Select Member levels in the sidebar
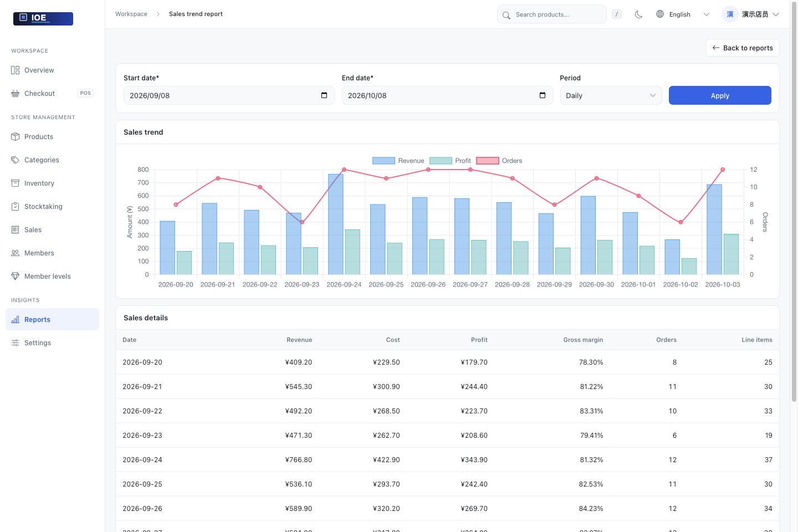Image resolution: width=798 pixels, height=532 pixels. click(x=53, y=277)
